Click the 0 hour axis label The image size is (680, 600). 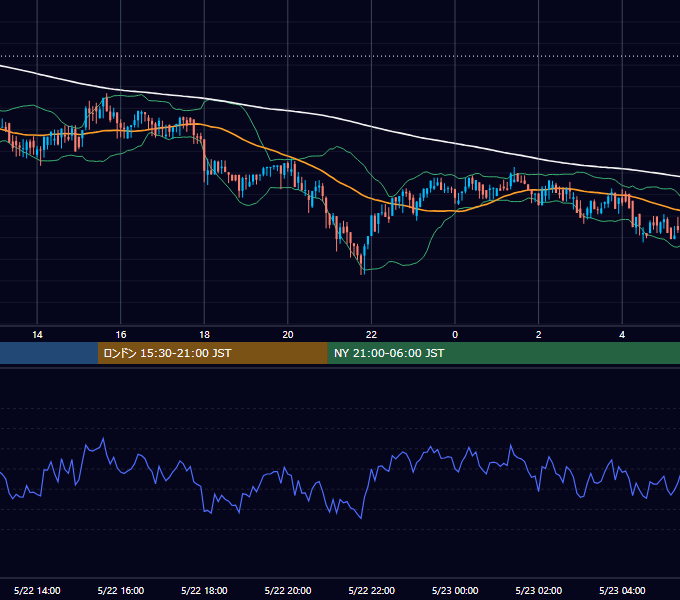coord(455,335)
